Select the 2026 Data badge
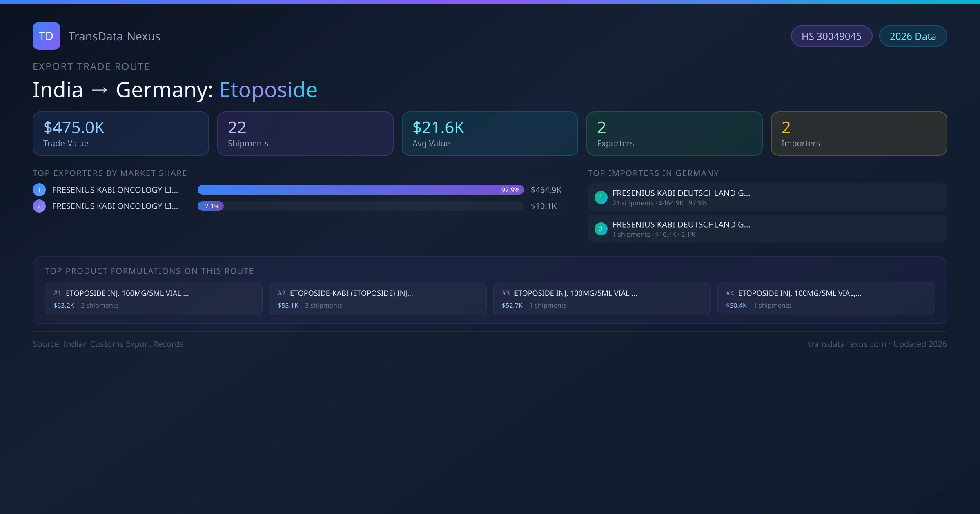Image resolution: width=980 pixels, height=514 pixels. click(x=912, y=36)
